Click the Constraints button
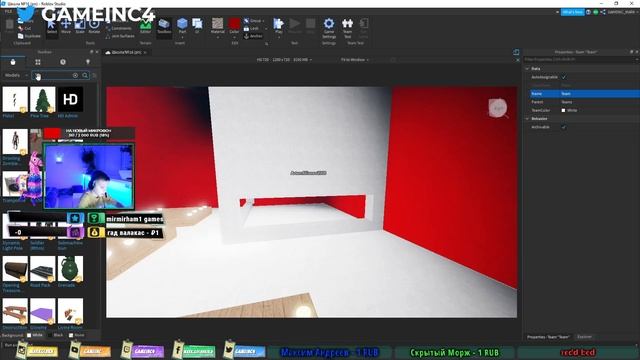640x360 pixels. pos(119,29)
